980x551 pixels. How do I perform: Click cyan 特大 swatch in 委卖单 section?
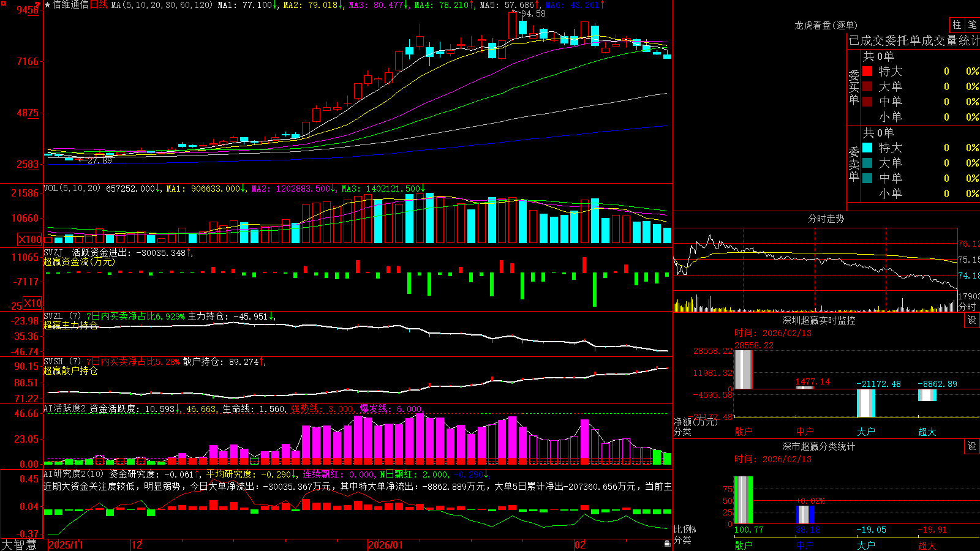click(867, 148)
